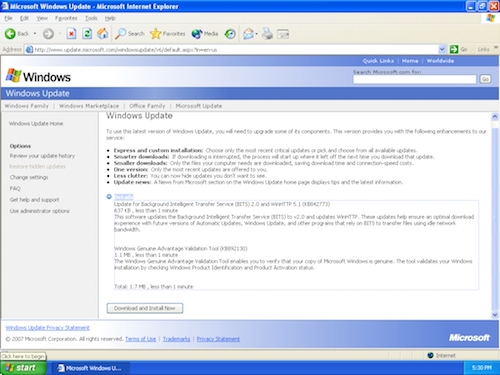Expand the Links toolbar chevron

click(496, 48)
